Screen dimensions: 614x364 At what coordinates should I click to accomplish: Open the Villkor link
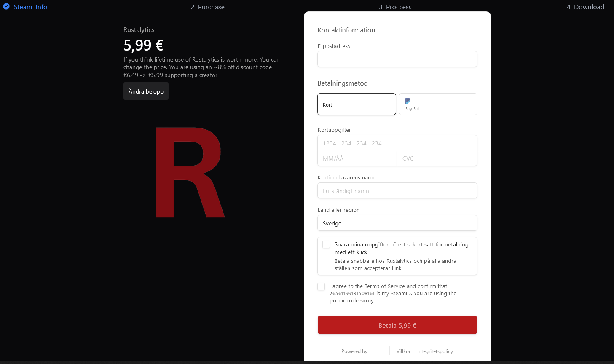[x=403, y=351]
